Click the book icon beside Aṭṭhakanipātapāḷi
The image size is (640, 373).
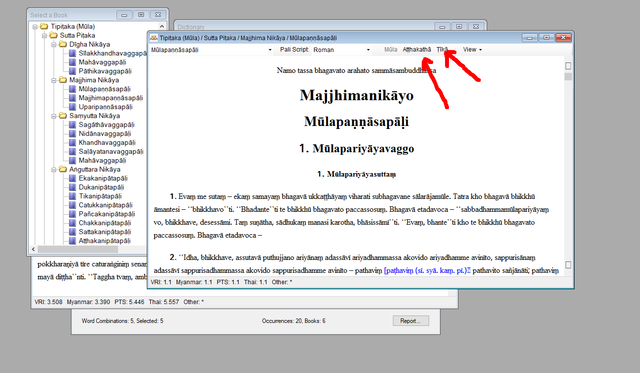[x=72, y=241]
